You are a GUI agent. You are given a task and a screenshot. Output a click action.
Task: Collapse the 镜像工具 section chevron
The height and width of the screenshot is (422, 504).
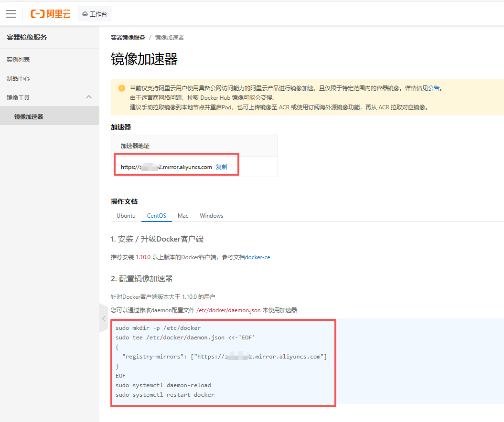[89, 97]
